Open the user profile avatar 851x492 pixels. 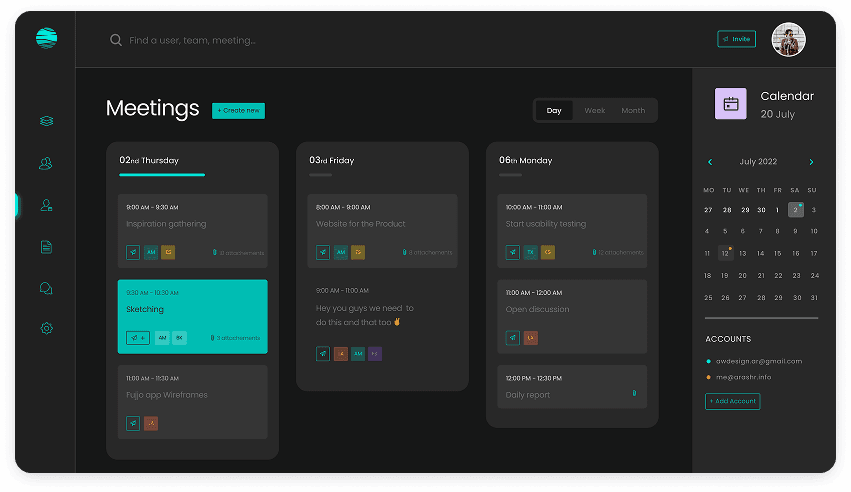pos(788,40)
